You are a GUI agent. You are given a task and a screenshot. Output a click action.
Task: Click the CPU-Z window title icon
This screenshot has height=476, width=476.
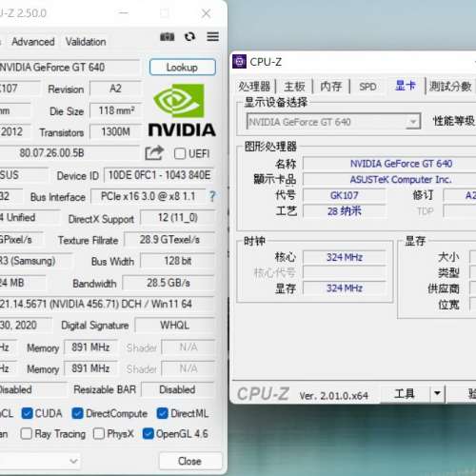[x=239, y=62]
